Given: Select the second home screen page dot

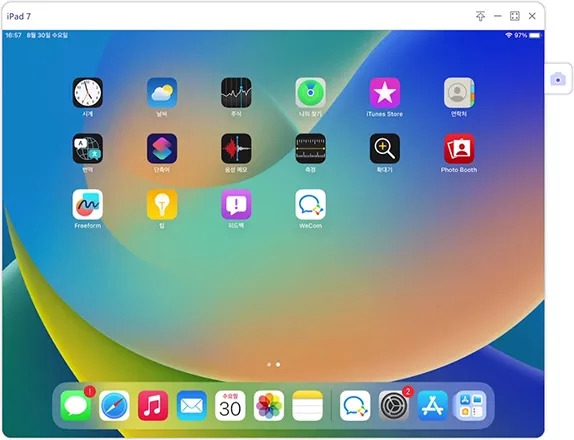Looking at the screenshot, I should point(278,365).
